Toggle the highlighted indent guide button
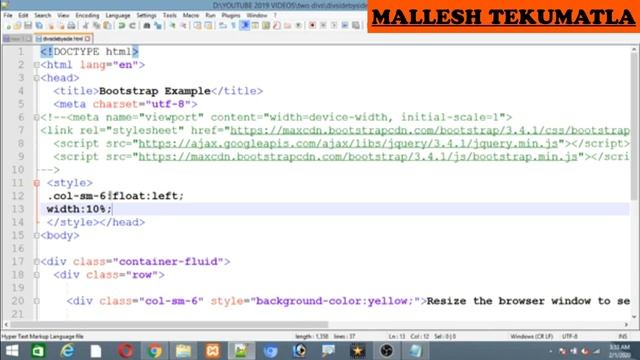The width and height of the screenshot is (640, 360). (245, 26)
